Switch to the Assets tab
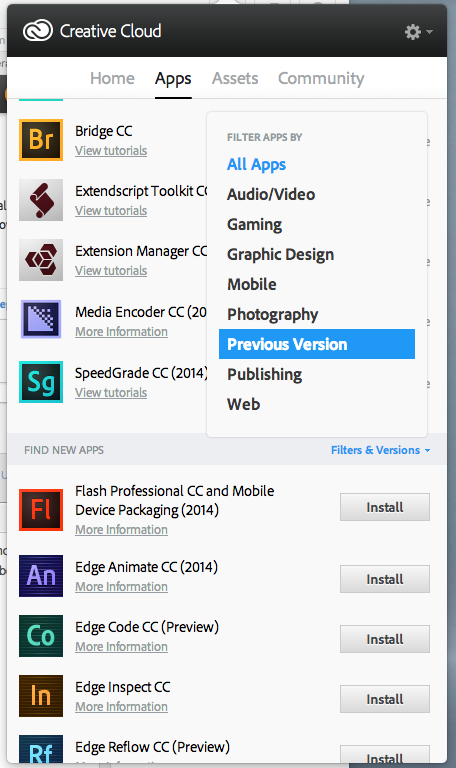 (235, 78)
